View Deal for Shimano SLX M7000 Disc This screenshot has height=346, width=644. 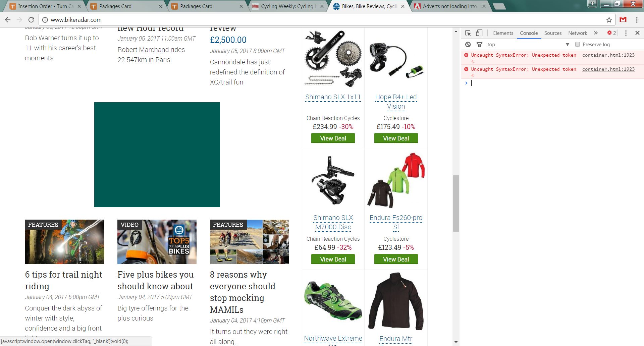point(333,259)
